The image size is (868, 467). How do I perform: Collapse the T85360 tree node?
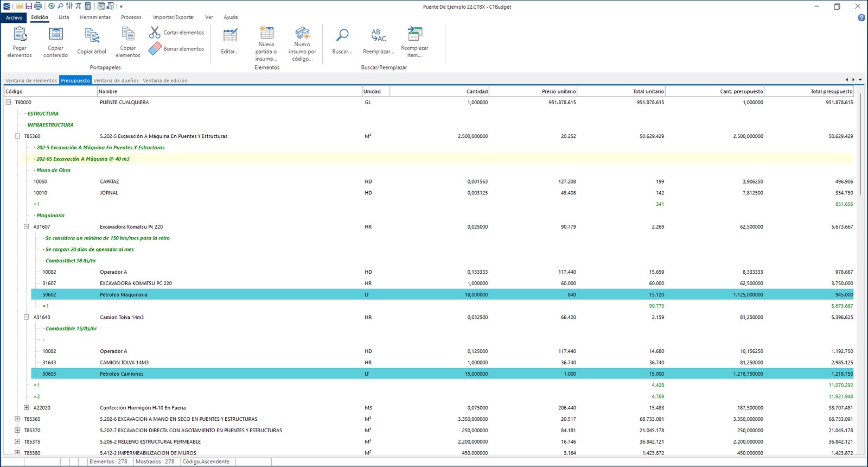click(x=17, y=136)
